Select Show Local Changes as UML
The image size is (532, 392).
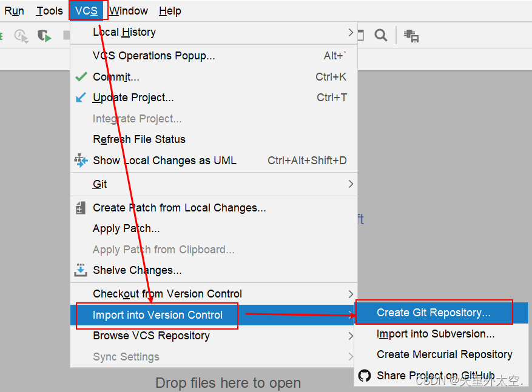(214, 161)
